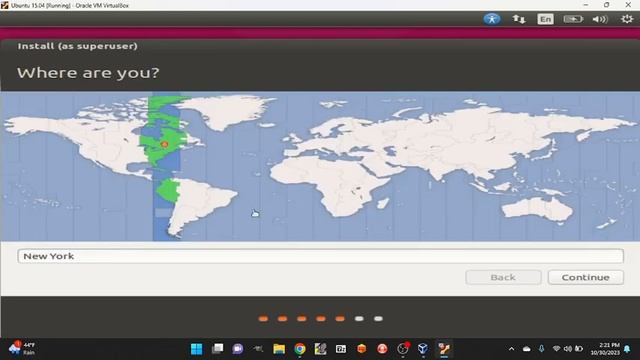This screenshot has height=360, width=640.
Task: Click the Continue button
Action: coord(585,277)
